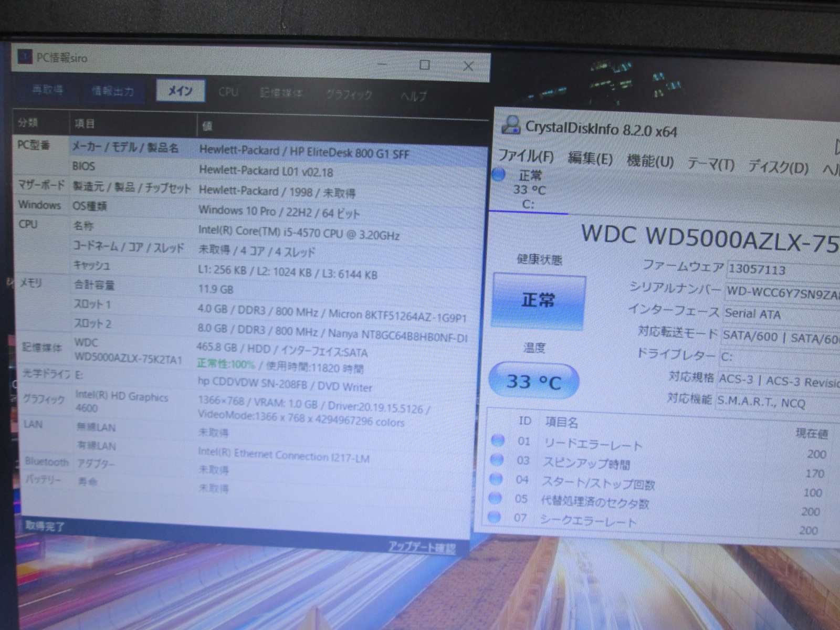
Task: Click the 正常 health status button
Action: click(x=539, y=300)
